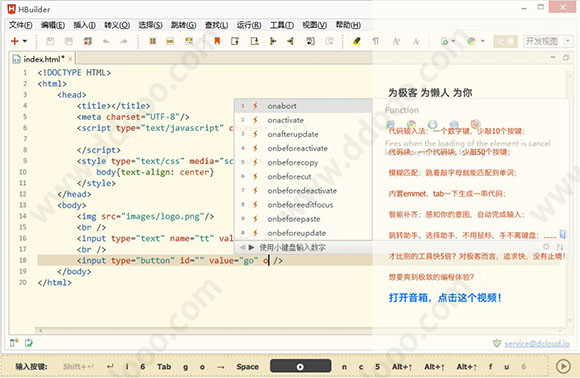This screenshot has width=580, height=378.
Task: Click the closing </html> tag on line 20
Action: point(54,283)
